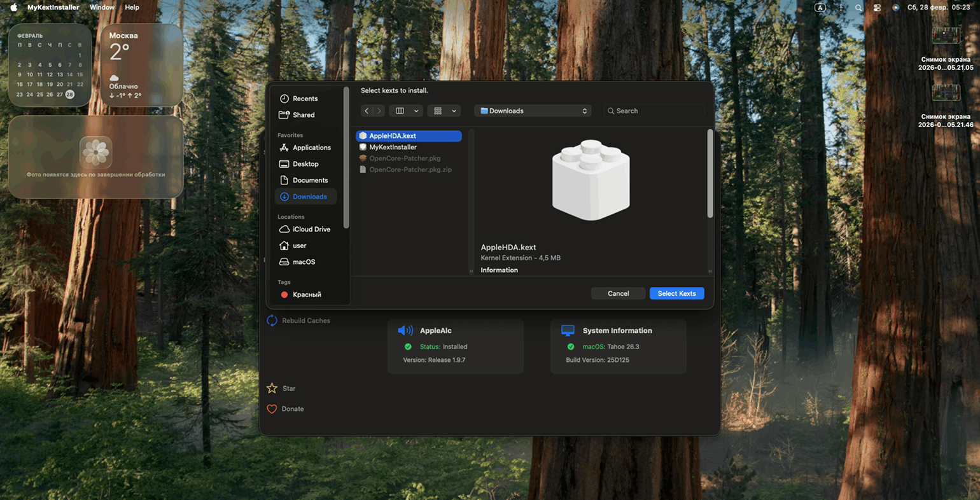Viewport: 980px width, 500px height.
Task: Select the macOS disk location
Action: (x=305, y=262)
